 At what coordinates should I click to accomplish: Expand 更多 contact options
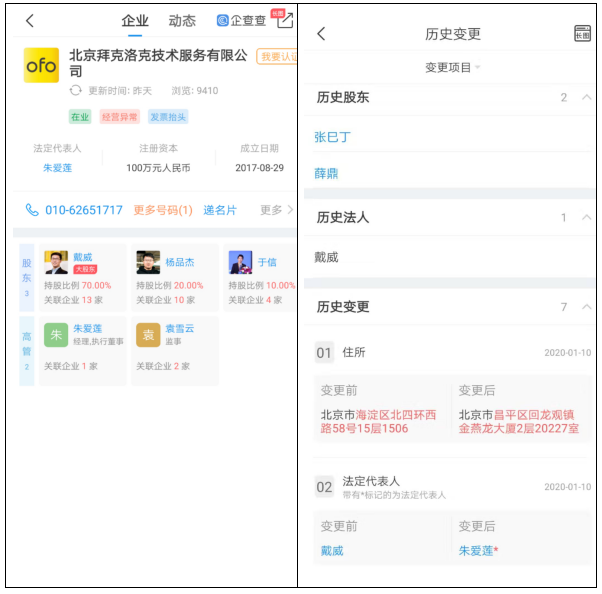[276, 210]
